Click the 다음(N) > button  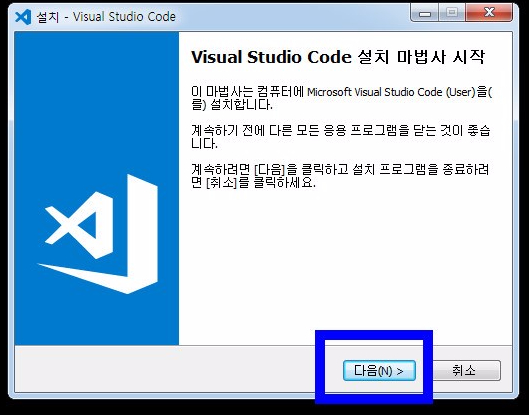379,371
